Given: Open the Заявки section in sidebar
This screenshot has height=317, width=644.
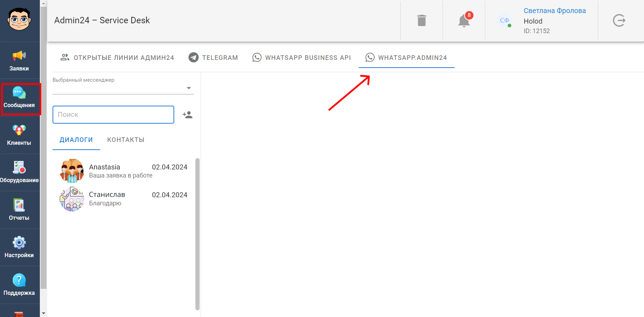Looking at the screenshot, I should tap(19, 61).
